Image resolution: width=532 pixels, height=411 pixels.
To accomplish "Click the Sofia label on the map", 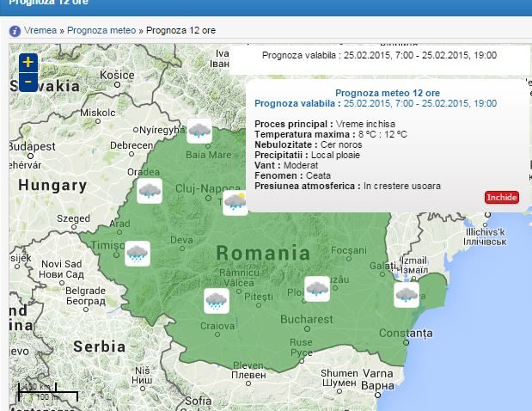I will click(199, 402).
